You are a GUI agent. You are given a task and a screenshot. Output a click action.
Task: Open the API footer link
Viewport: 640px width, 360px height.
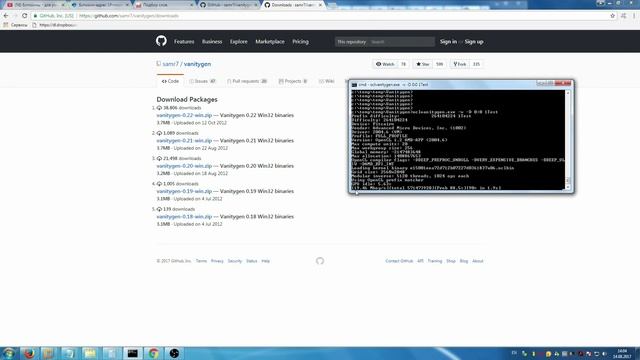click(420, 261)
